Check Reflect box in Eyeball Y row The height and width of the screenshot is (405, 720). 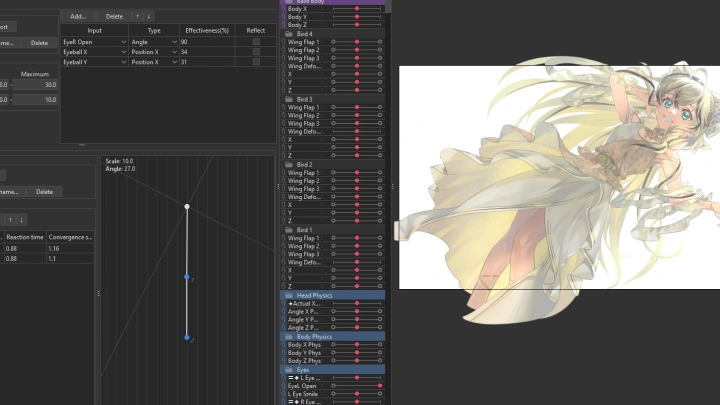tap(256, 62)
